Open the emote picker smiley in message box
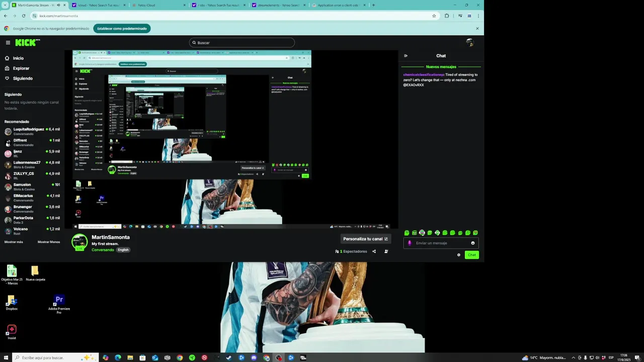Image resolution: width=644 pixels, height=362 pixels. [472, 243]
